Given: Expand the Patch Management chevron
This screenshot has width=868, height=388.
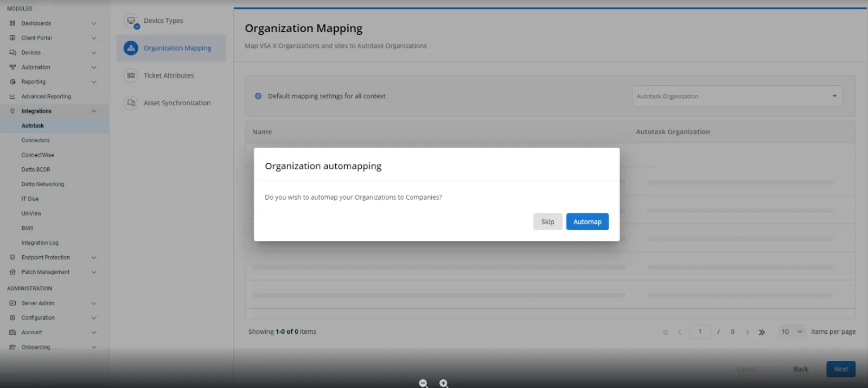Looking at the screenshot, I should click(94, 272).
